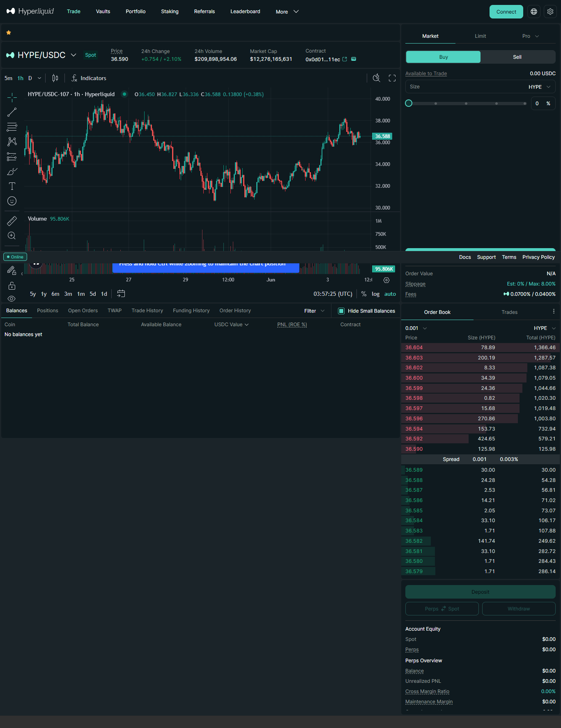Open the Staking page
The image size is (561, 728).
click(x=170, y=12)
